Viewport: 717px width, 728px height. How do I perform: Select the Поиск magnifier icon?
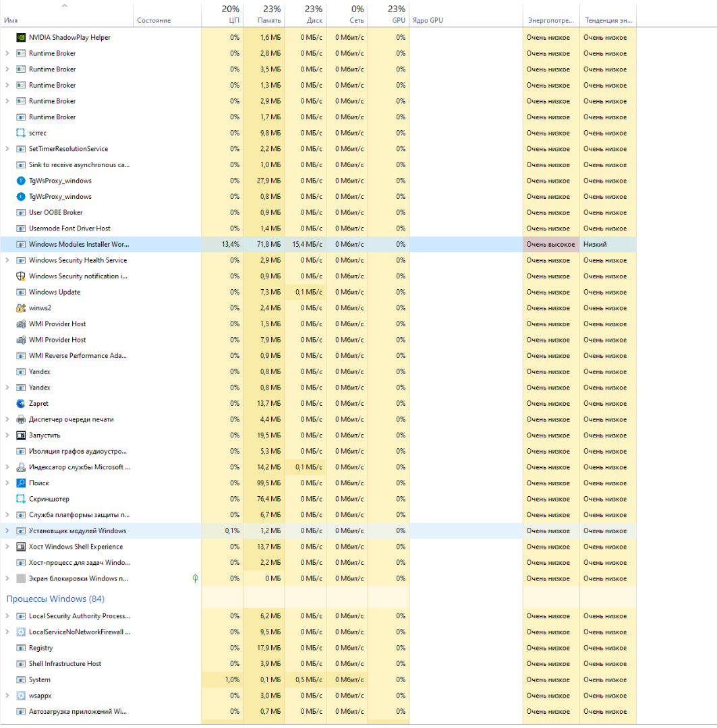(20, 483)
